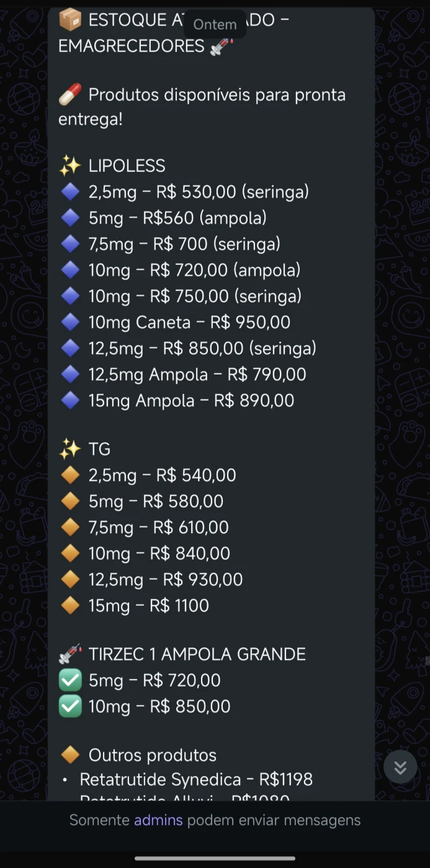Tap the sparkles emoji next to TG
The width and height of the screenshot is (430, 868).
[x=70, y=449]
